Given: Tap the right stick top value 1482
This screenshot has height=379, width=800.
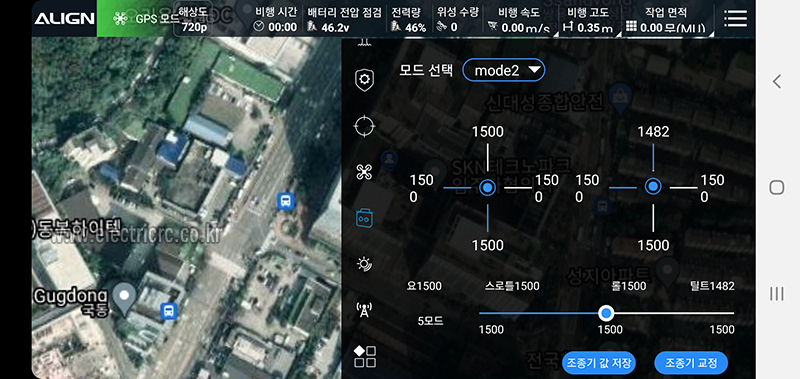Looking at the screenshot, I should coord(653,132).
